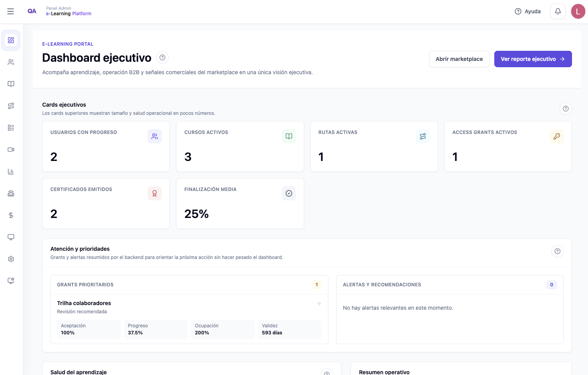Click users icon on Usuarios con progreso
The width and height of the screenshot is (588, 375).
click(155, 136)
